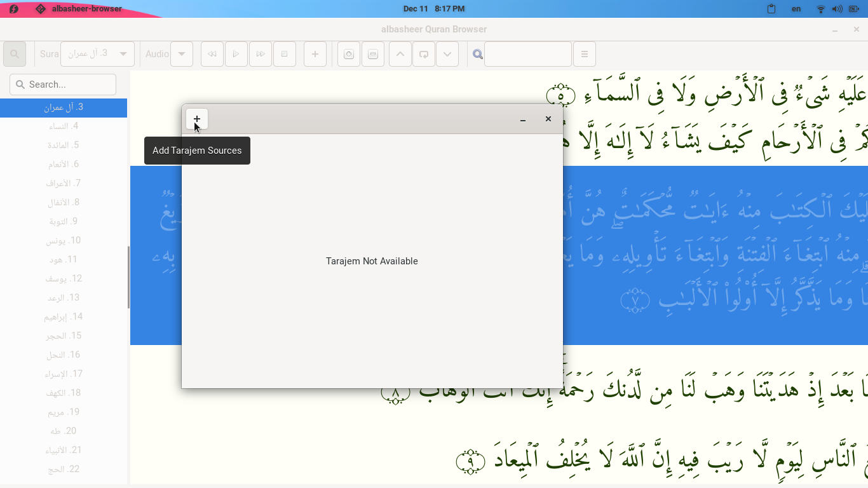The width and height of the screenshot is (868, 488).
Task: Select sura 3. آل عمران in sidebar
Action: (64, 107)
